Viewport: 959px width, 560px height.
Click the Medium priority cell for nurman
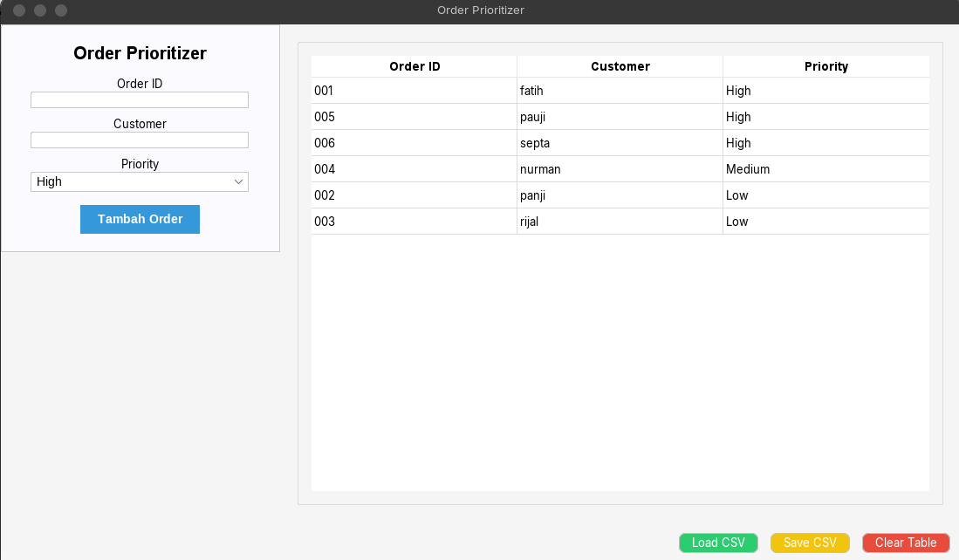825,169
